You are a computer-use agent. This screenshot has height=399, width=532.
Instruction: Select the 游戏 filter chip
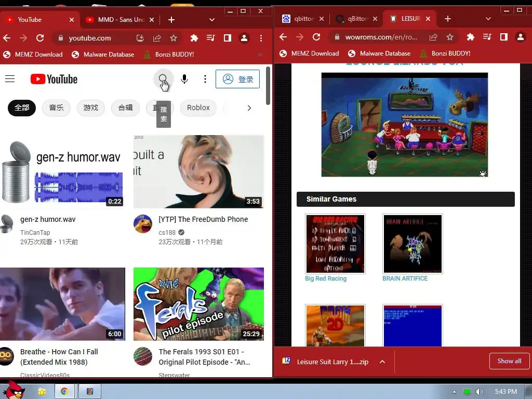(90, 108)
